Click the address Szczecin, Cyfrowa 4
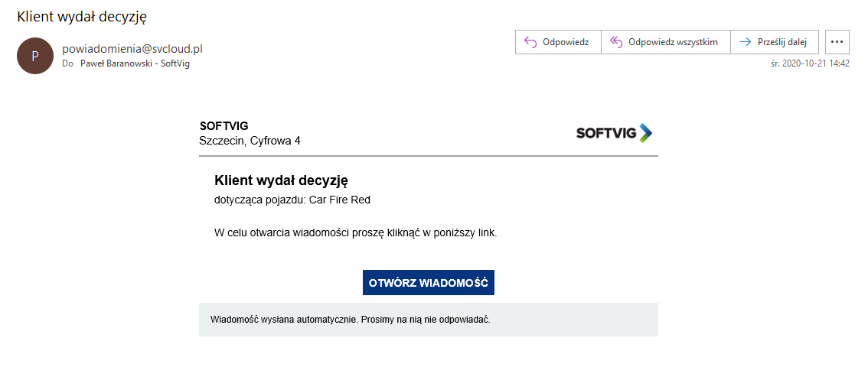The width and height of the screenshot is (868, 377). pos(250,141)
